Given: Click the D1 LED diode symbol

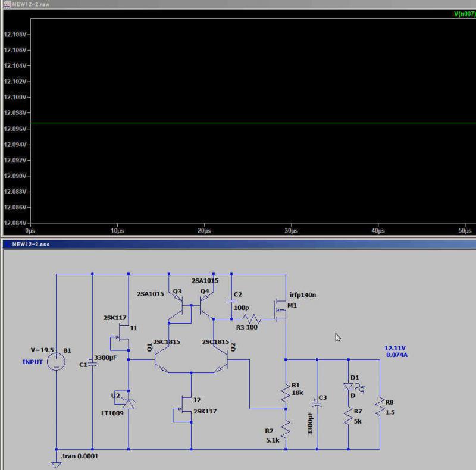Looking at the screenshot, I should click(347, 387).
